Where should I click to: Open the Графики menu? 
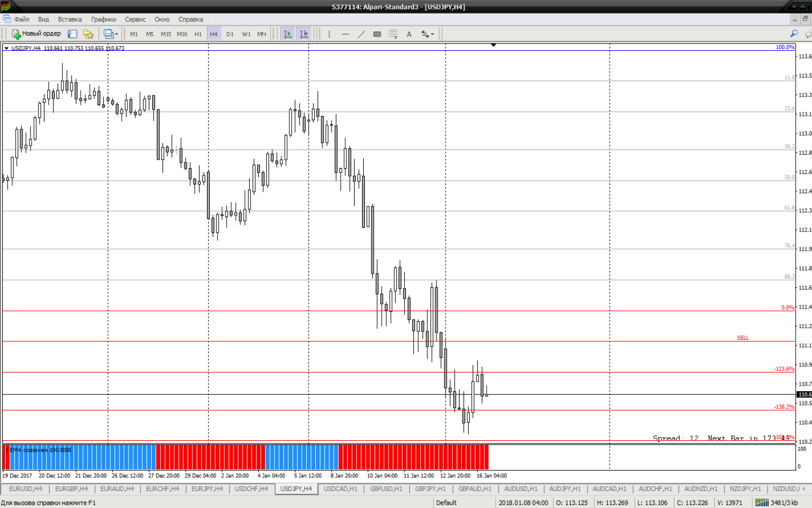pyautogui.click(x=104, y=19)
